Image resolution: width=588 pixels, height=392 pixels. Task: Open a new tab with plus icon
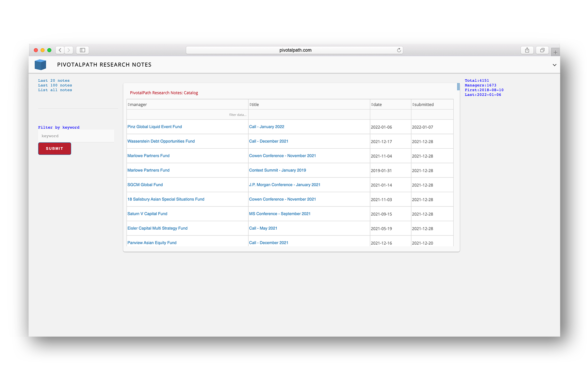tap(555, 52)
